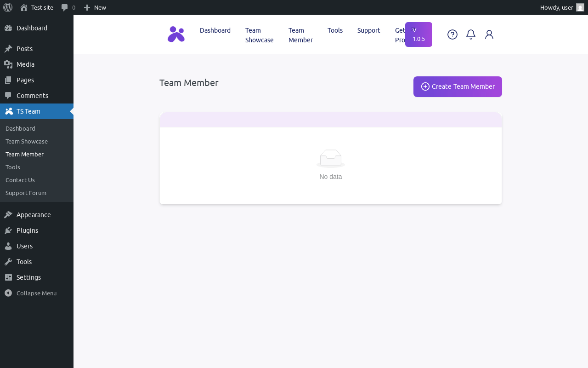Click the Tools wrench icon
The image size is (588, 368).
[8, 262]
